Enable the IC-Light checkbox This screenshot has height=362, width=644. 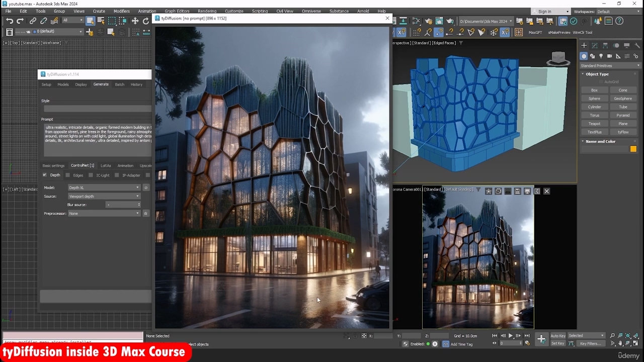coord(91,175)
